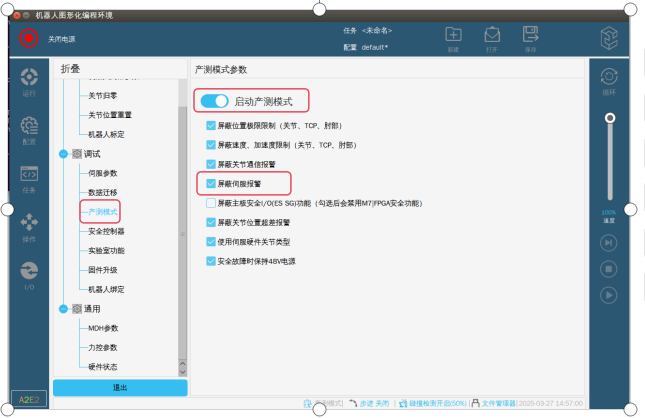The height and width of the screenshot is (418, 645).
Task: Collapse the 调试 tree group
Action: [64, 154]
